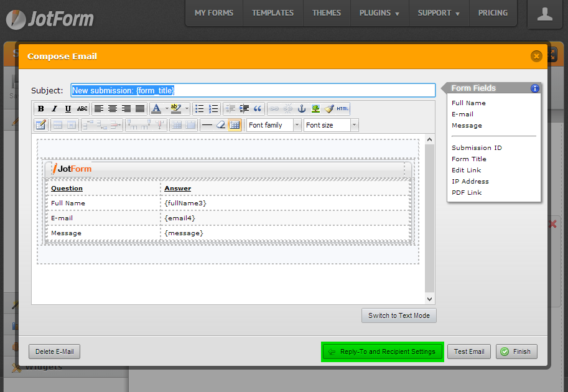Open the HTML source editor
Viewport: 568px width, 392px height.
click(x=343, y=109)
